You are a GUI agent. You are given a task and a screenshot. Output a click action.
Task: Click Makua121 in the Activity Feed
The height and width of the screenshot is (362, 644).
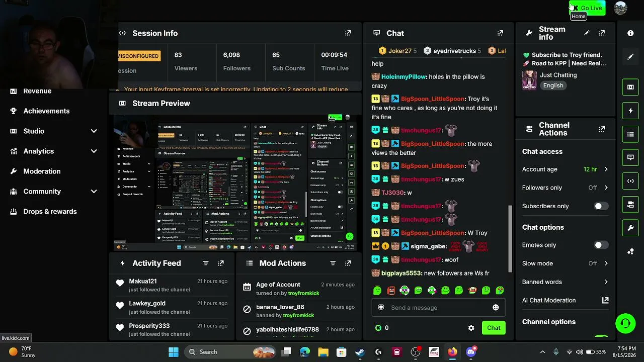(143, 282)
